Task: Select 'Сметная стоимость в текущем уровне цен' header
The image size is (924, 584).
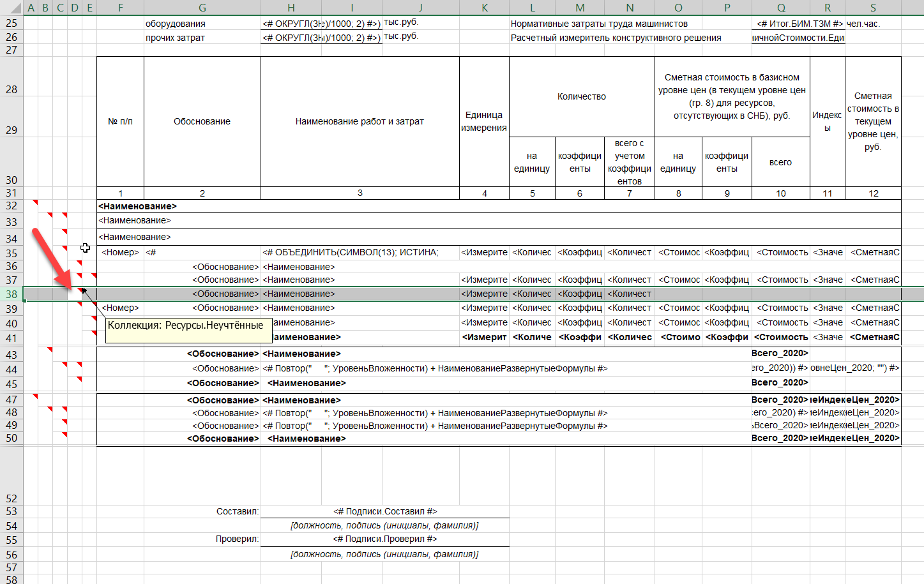Action: [873, 121]
